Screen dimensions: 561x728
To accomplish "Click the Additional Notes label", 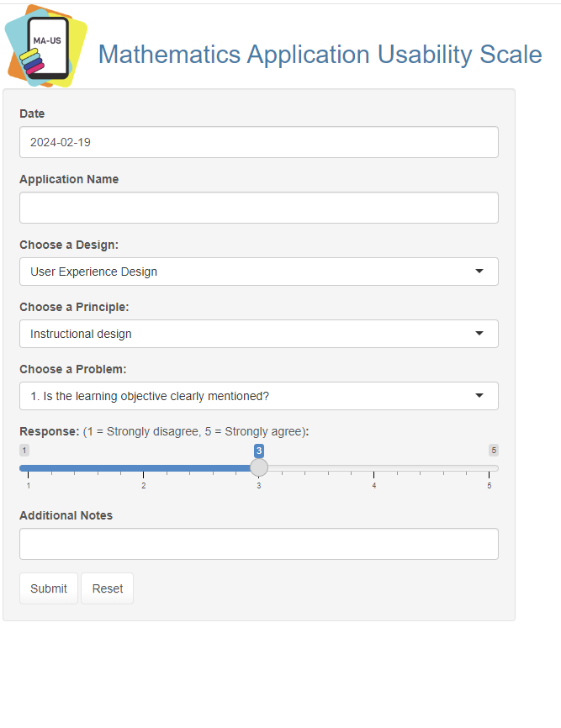I will (66, 515).
